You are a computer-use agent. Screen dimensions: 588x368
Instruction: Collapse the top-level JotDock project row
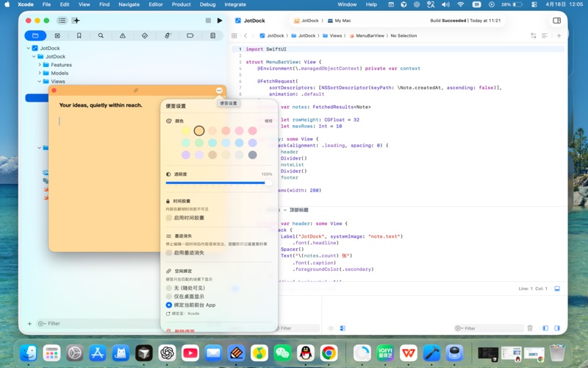tap(28, 48)
